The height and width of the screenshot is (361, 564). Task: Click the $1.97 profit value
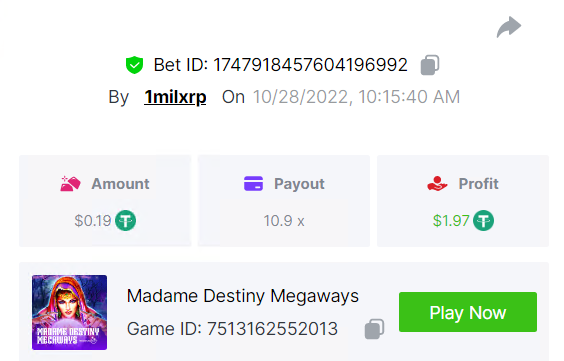451,221
